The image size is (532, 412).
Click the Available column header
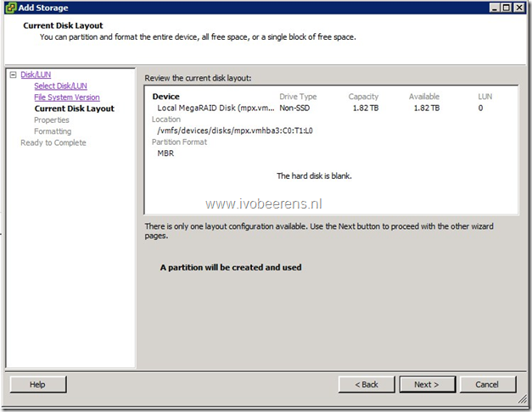[x=424, y=97]
